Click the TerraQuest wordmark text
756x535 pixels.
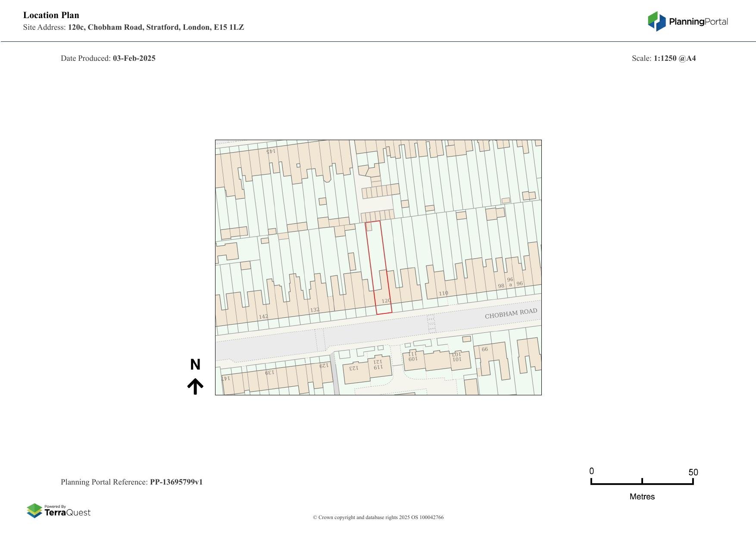click(68, 513)
